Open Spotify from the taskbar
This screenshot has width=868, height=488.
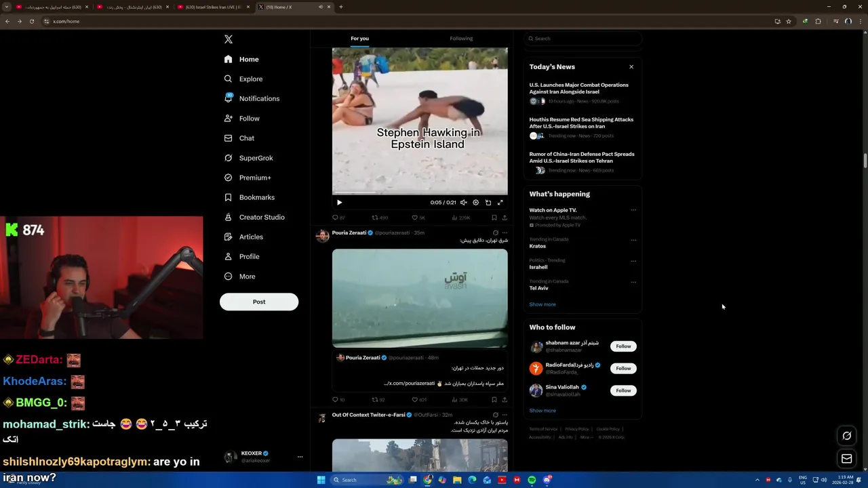tap(532, 480)
